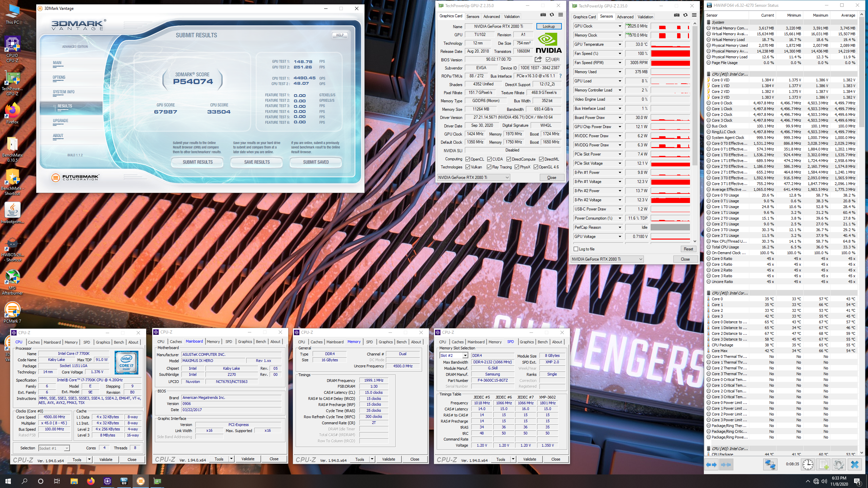Click the HWiNFO network remote monitoring icon
The image size is (868, 488).
coord(770,465)
